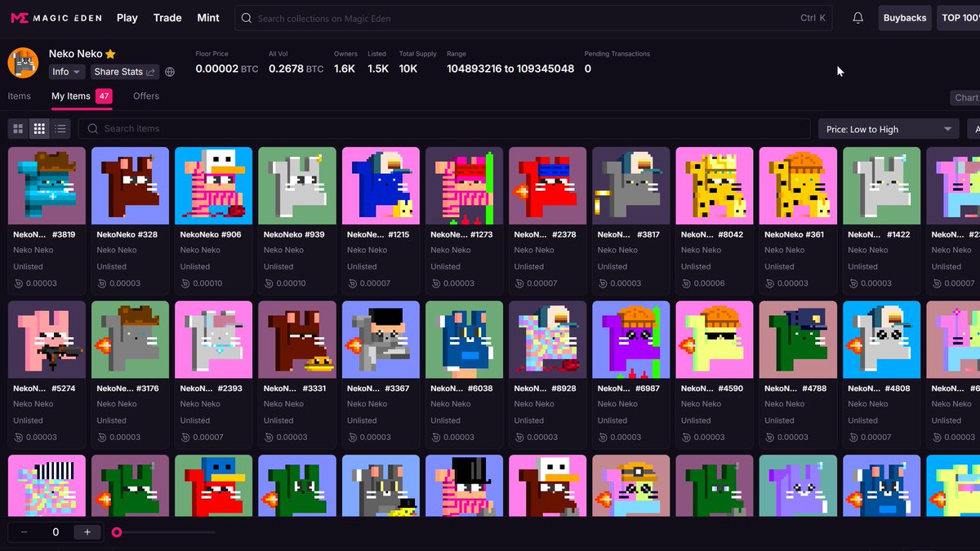Image resolution: width=980 pixels, height=551 pixels.
Task: Open the Info dropdown
Action: (x=67, y=72)
